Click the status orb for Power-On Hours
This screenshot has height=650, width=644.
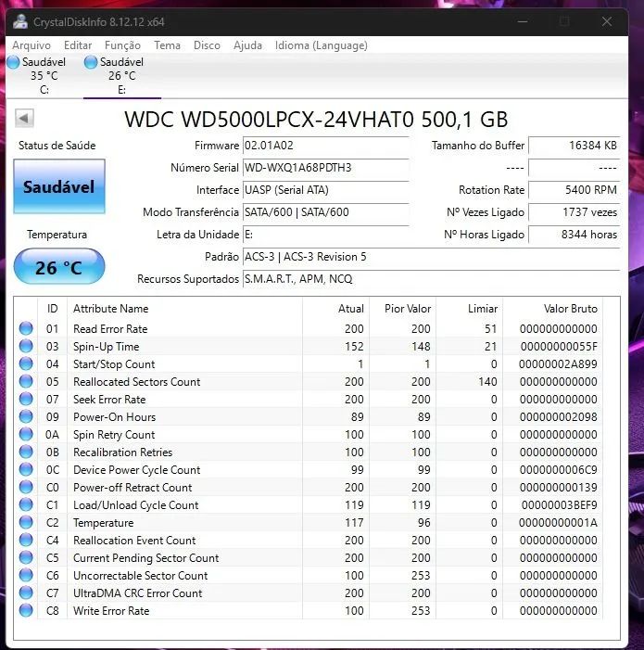(x=26, y=416)
